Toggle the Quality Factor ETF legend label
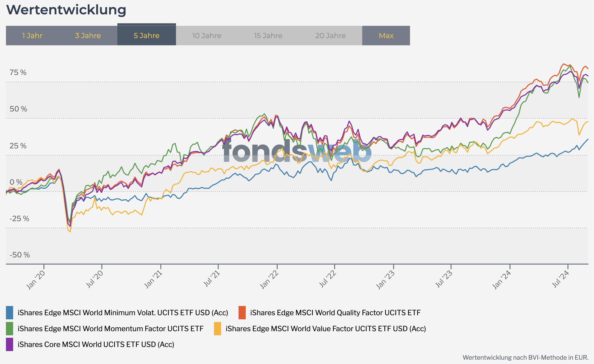 (335, 312)
